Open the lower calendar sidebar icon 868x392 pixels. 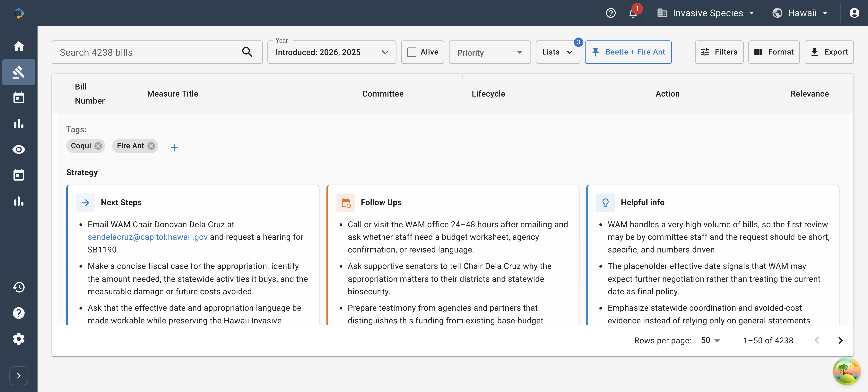click(19, 175)
